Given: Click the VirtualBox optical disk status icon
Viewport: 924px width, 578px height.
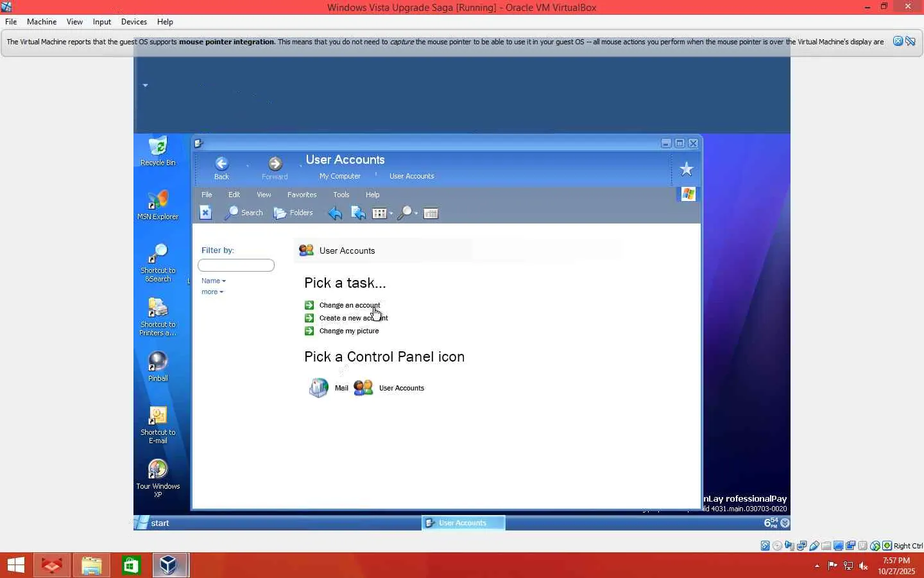Looking at the screenshot, I should 778,546.
